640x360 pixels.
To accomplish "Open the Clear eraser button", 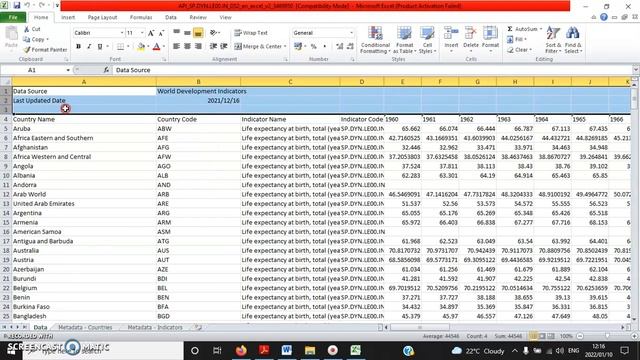I will click(x=520, y=50).
